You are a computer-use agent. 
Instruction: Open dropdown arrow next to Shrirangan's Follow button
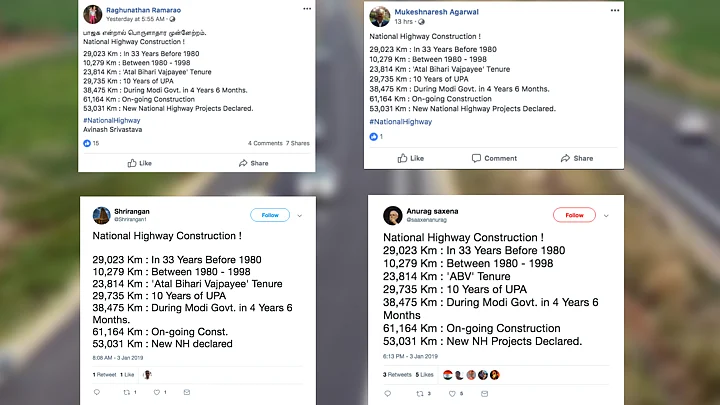[x=299, y=215]
